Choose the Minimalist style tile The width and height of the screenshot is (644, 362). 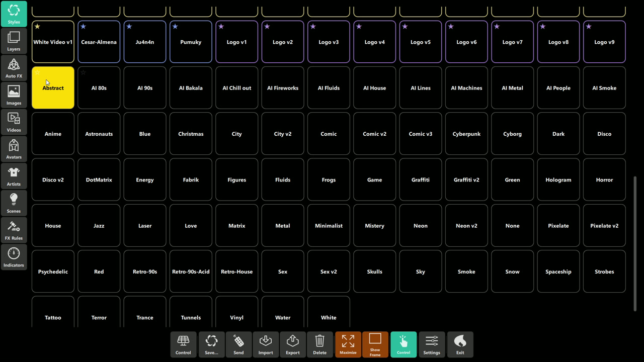click(329, 226)
